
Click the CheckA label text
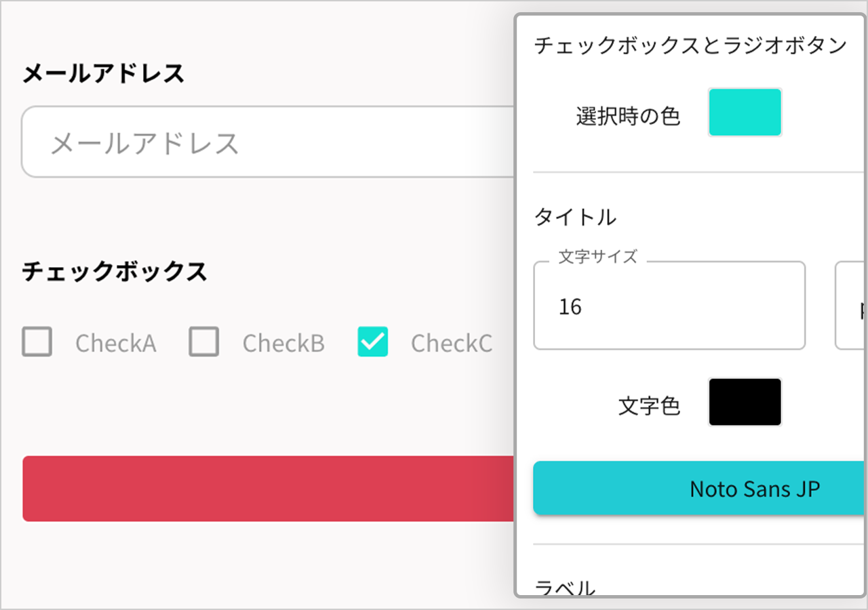pyautogui.click(x=115, y=343)
